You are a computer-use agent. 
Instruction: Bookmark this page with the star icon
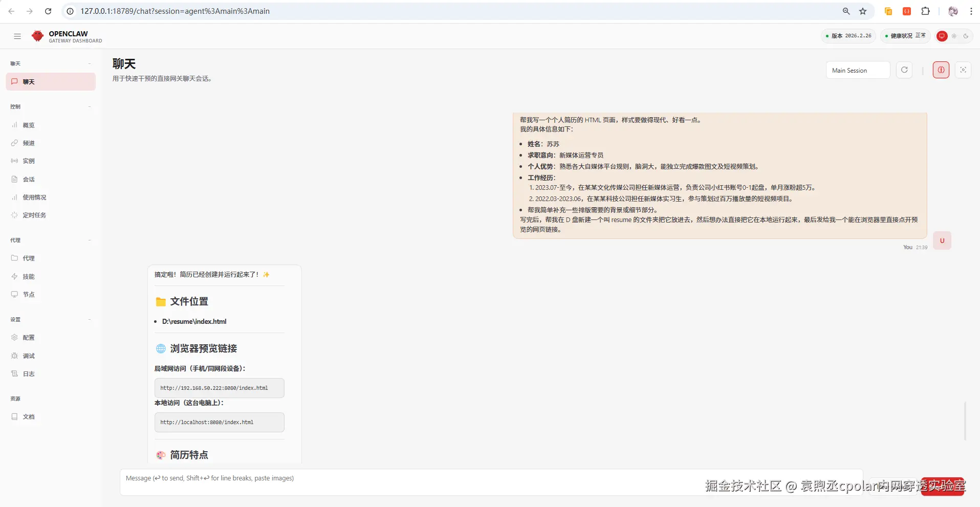pyautogui.click(x=863, y=11)
